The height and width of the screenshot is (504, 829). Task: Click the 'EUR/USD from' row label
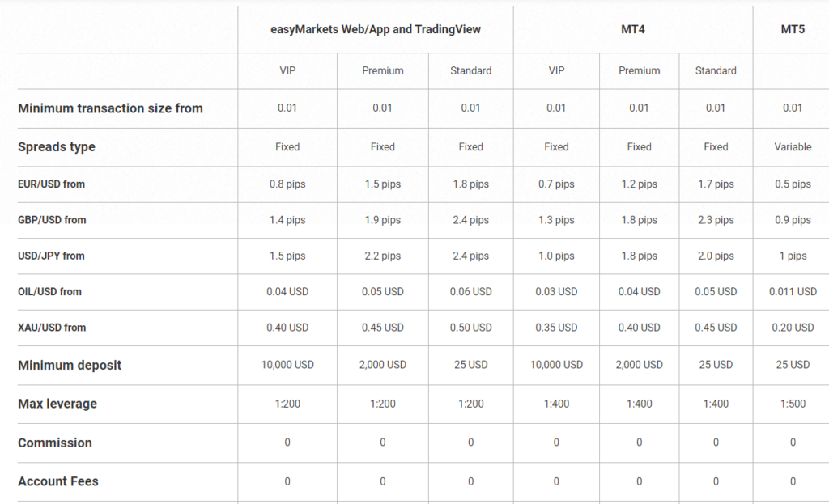[x=51, y=184]
